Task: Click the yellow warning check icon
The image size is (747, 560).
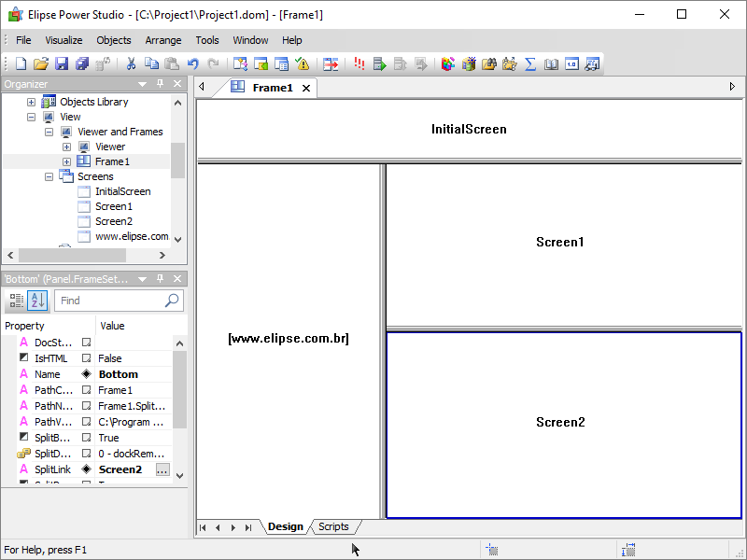Action: (302, 64)
